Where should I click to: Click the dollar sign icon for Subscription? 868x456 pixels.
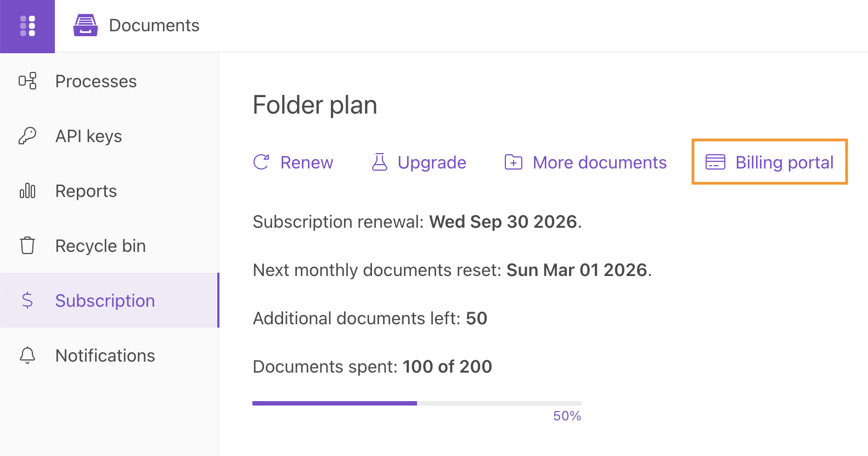pyautogui.click(x=27, y=300)
